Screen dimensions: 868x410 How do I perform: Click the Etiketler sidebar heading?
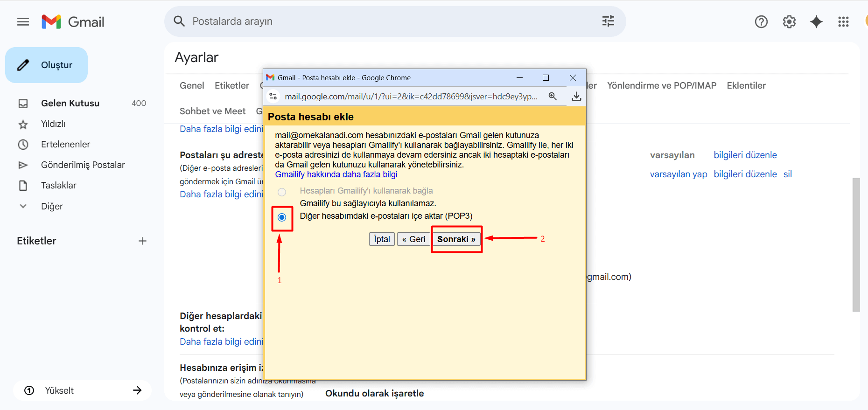[x=36, y=241]
